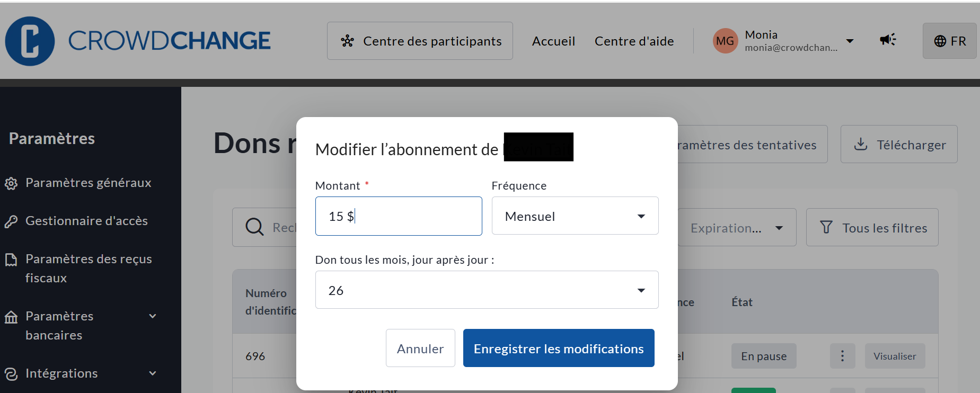980x393 pixels.
Task: Open the Expiration filter dropdown
Action: click(736, 228)
